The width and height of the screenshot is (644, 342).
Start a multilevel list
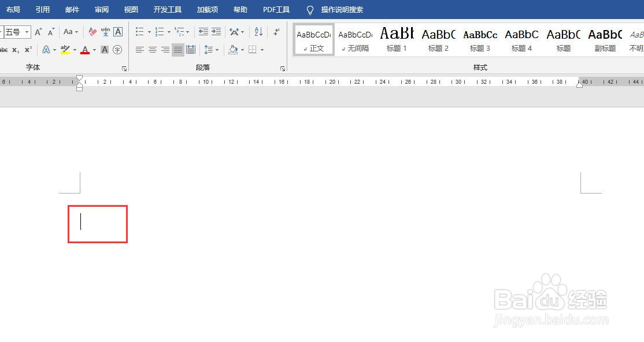pyautogui.click(x=179, y=32)
